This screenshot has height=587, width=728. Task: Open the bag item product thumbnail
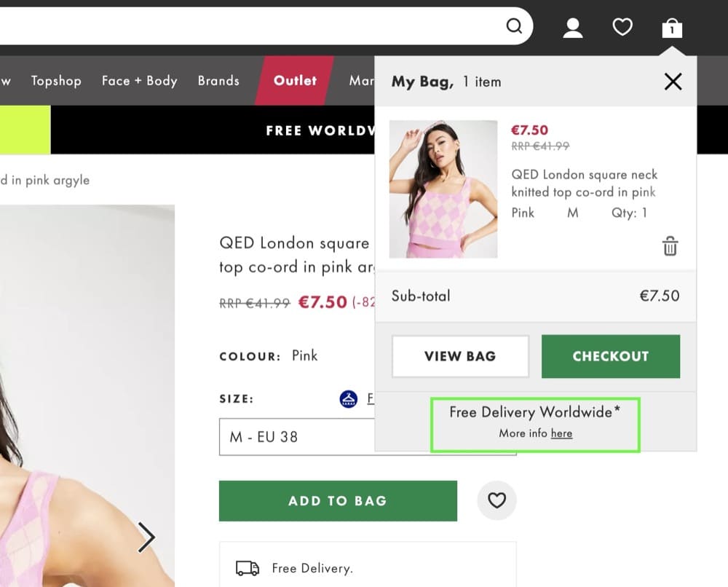click(x=443, y=189)
